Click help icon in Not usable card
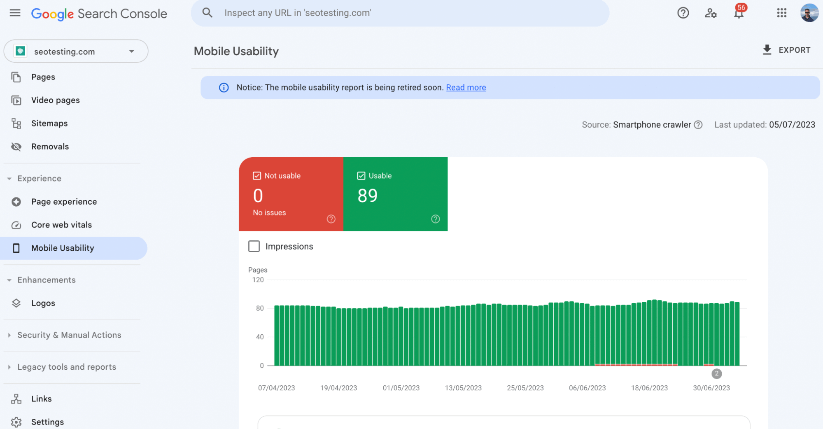 (331, 218)
